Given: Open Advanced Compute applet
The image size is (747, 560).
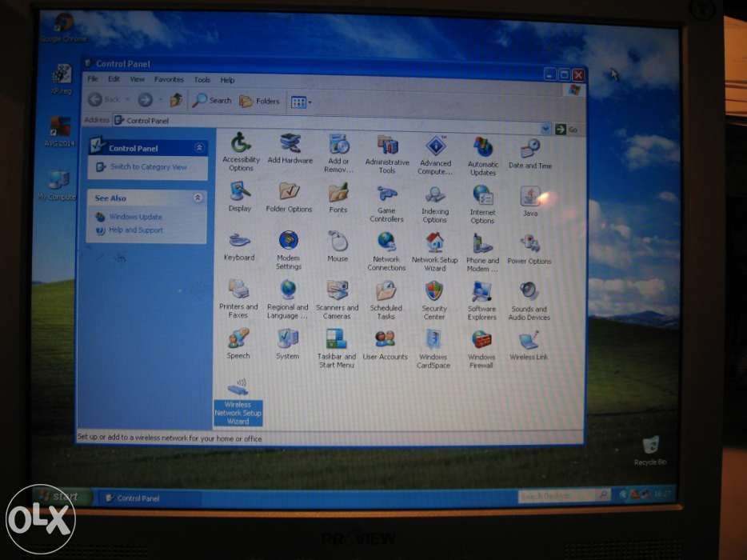Looking at the screenshot, I should 435,155.
